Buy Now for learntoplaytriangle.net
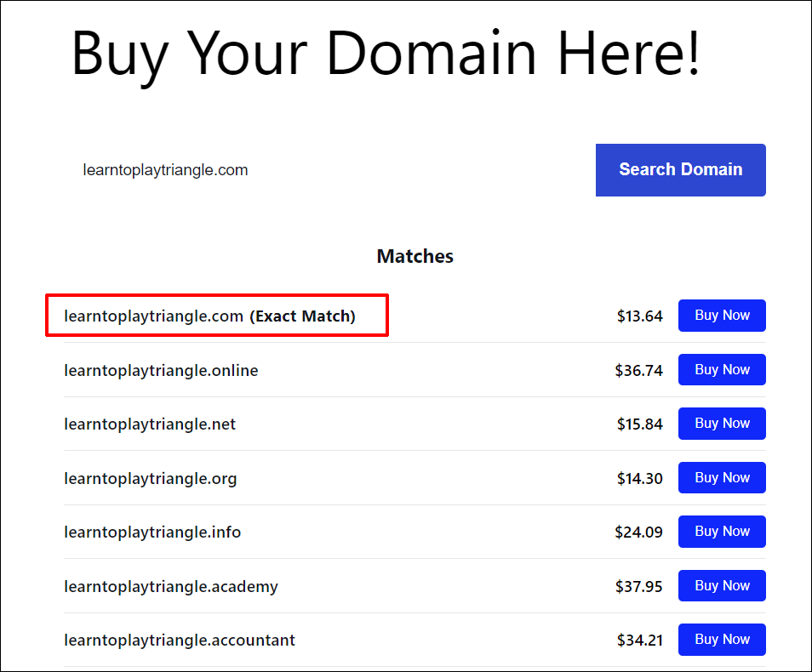Viewport: 812px width, 672px height. click(x=721, y=423)
